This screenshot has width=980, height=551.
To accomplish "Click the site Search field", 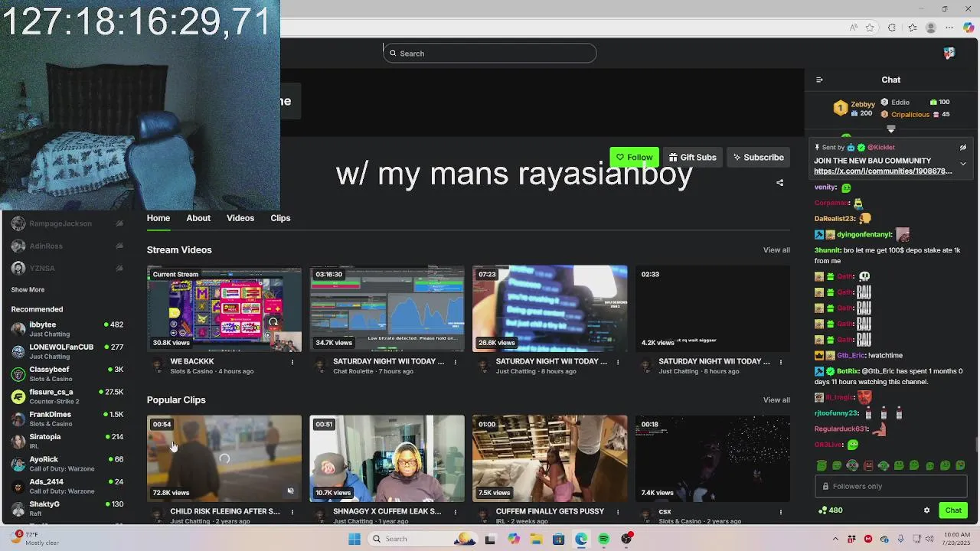I will coord(490,53).
